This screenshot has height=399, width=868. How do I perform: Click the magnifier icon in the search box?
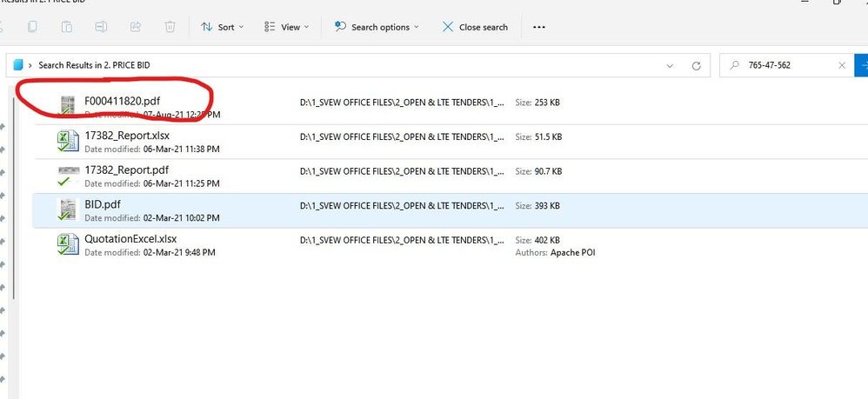pyautogui.click(x=735, y=65)
